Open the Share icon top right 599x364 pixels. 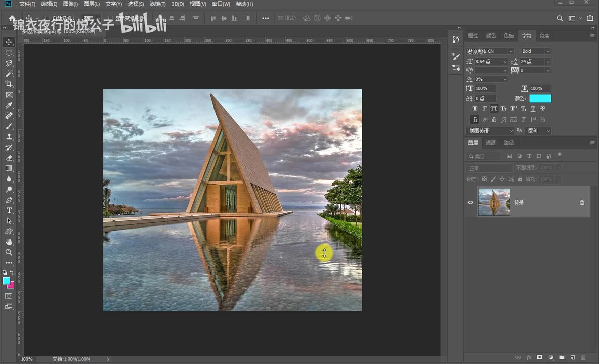click(x=590, y=18)
